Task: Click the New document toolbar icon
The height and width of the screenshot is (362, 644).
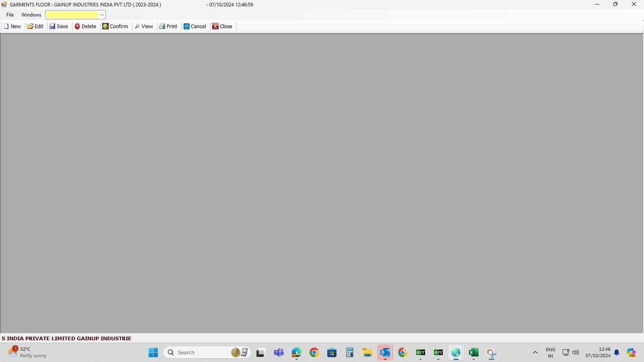Action: click(6, 27)
